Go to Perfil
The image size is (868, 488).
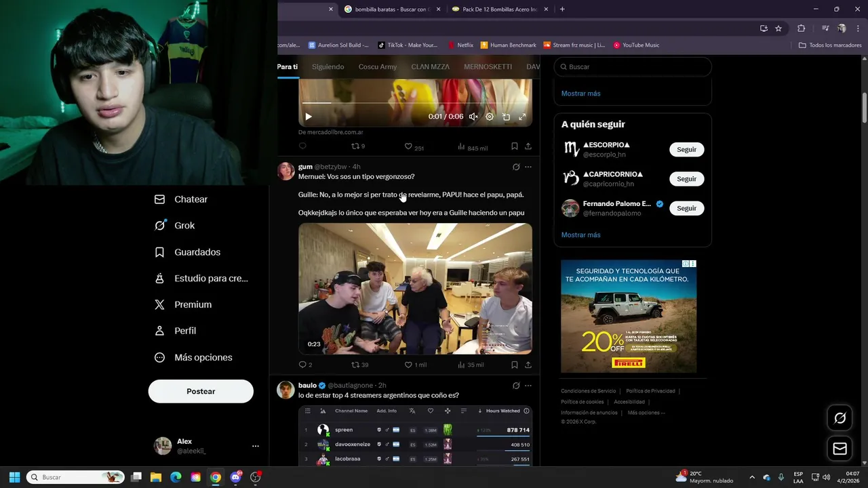tap(175, 331)
